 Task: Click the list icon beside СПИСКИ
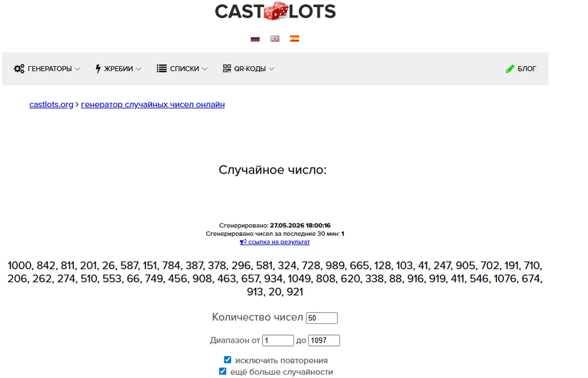coord(162,68)
